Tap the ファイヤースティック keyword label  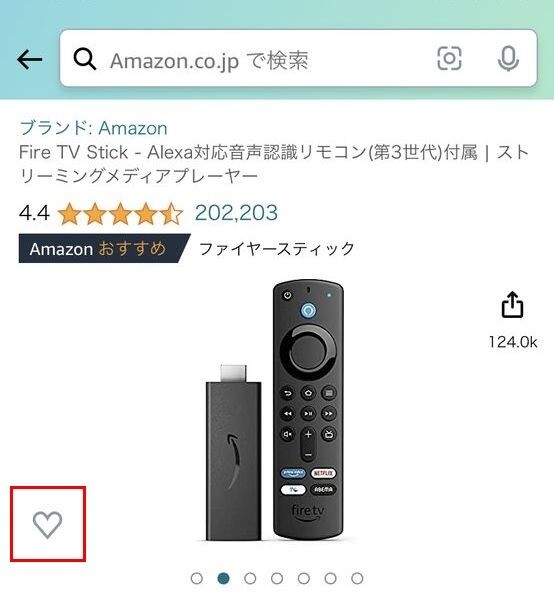pyautogui.click(x=277, y=249)
